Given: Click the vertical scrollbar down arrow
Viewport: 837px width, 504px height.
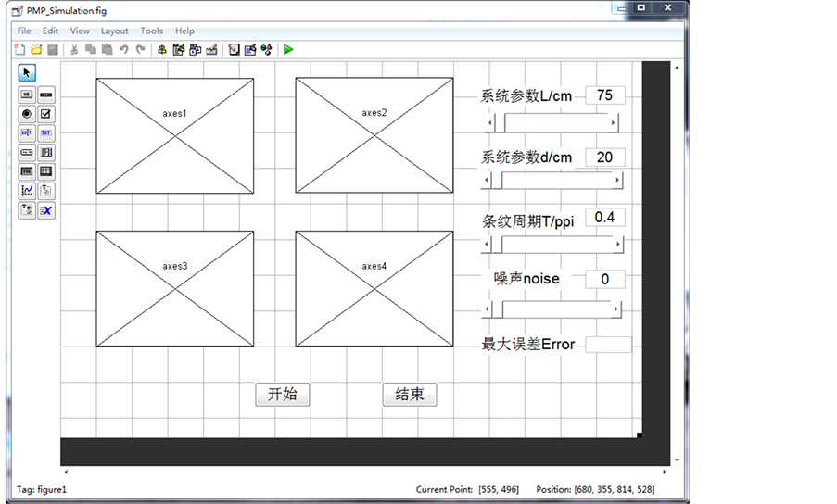Looking at the screenshot, I should click(677, 460).
